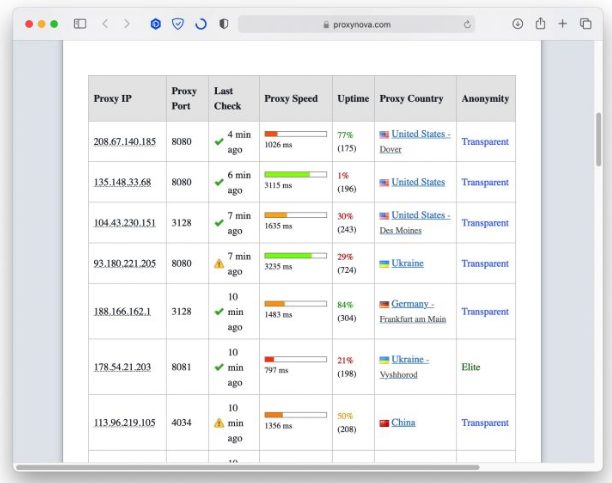This screenshot has height=483, width=612.
Task: Open a new tab with plus icon
Action: [562, 24]
